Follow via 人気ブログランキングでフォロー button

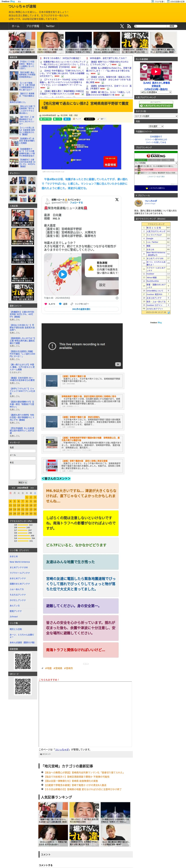[x=156, y=105]
